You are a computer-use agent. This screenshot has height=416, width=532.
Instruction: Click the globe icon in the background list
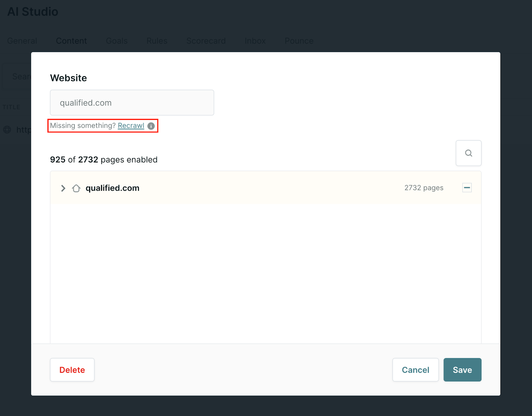click(7, 130)
